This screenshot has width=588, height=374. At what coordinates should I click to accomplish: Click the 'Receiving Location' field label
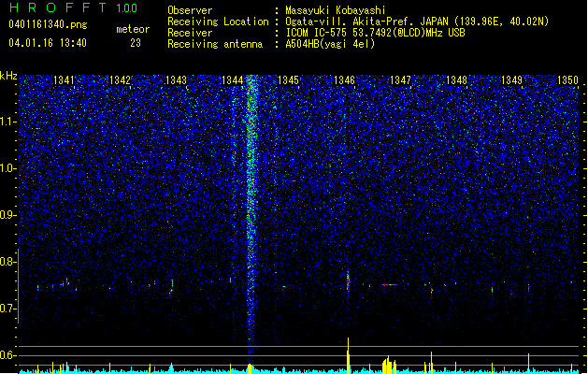218,22
